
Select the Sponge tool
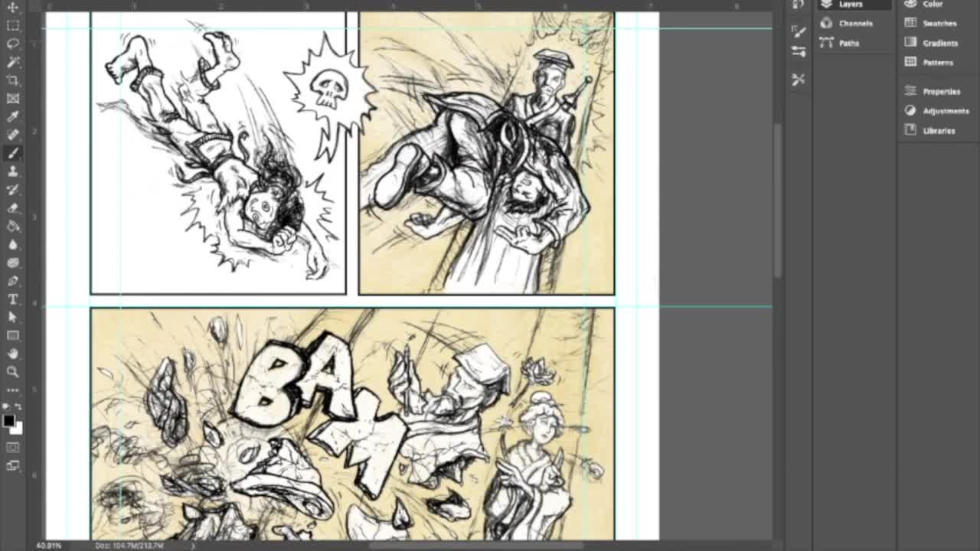[x=13, y=263]
